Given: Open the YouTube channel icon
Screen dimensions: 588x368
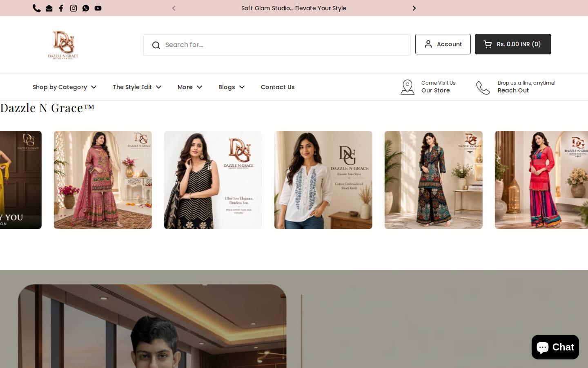Looking at the screenshot, I should click(98, 8).
